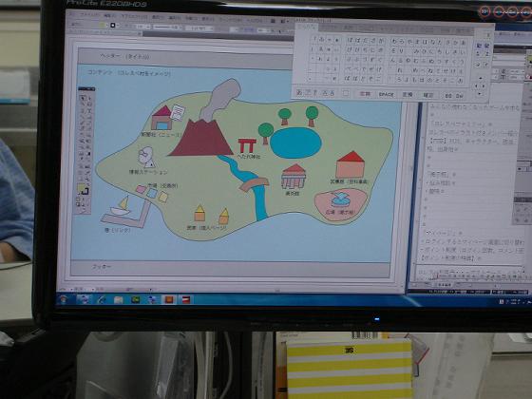Toggle the hiragana あ mode in IME pad
The image size is (532, 399).
click(299, 92)
